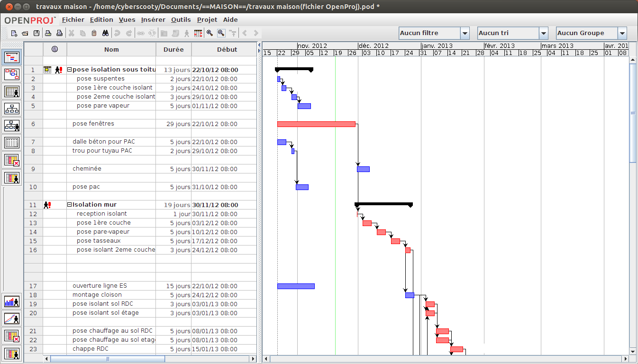
Task: Open the 'Aucun Groupe' grouping dropdown
Action: click(622, 33)
